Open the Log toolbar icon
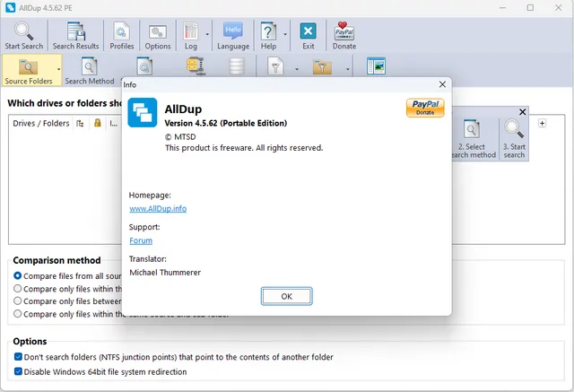Viewport: 574px width, 392px height. 191,31
